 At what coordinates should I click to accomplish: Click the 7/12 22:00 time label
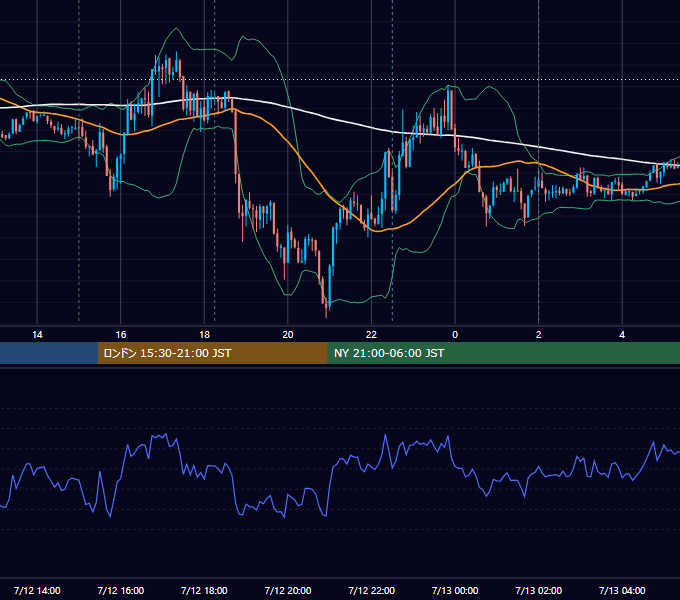[x=372, y=590]
